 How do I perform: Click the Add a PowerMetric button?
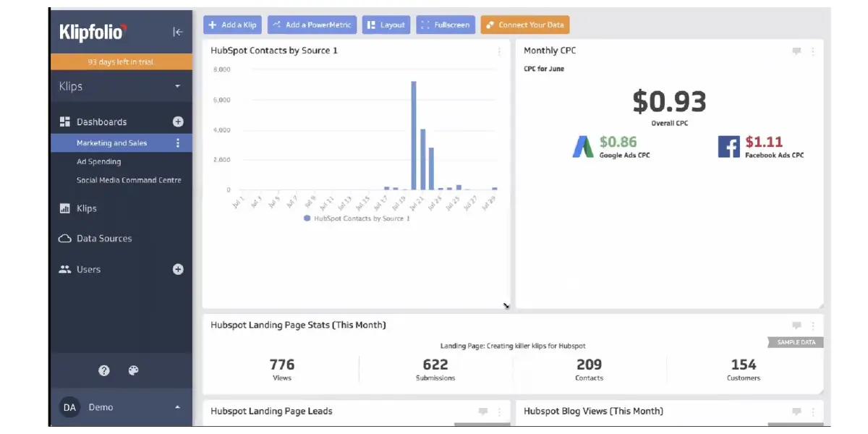coord(312,25)
